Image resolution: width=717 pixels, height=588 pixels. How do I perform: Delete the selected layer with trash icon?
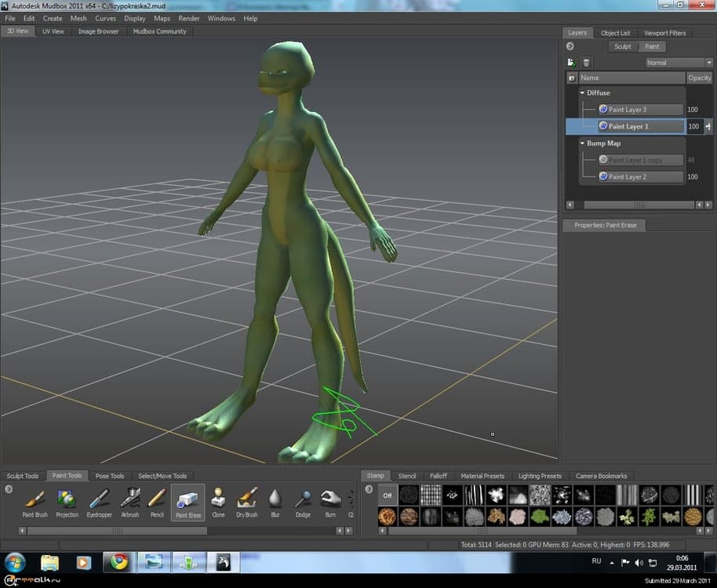586,63
